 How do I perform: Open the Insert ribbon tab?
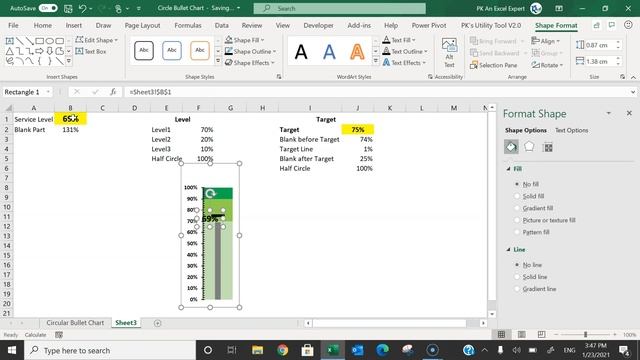(74, 25)
